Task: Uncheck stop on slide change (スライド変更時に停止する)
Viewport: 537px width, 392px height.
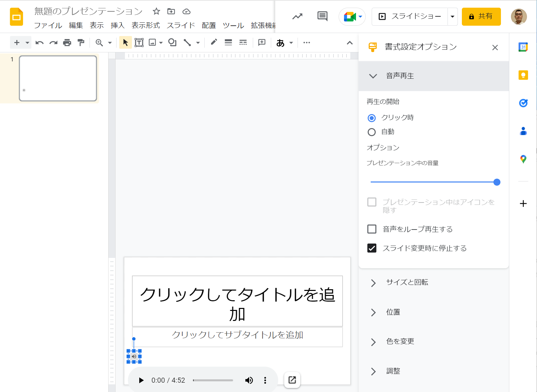Action: pyautogui.click(x=372, y=248)
